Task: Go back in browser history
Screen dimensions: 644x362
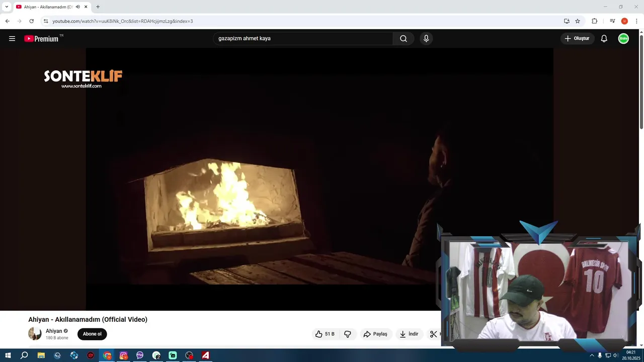Action: [x=7, y=21]
